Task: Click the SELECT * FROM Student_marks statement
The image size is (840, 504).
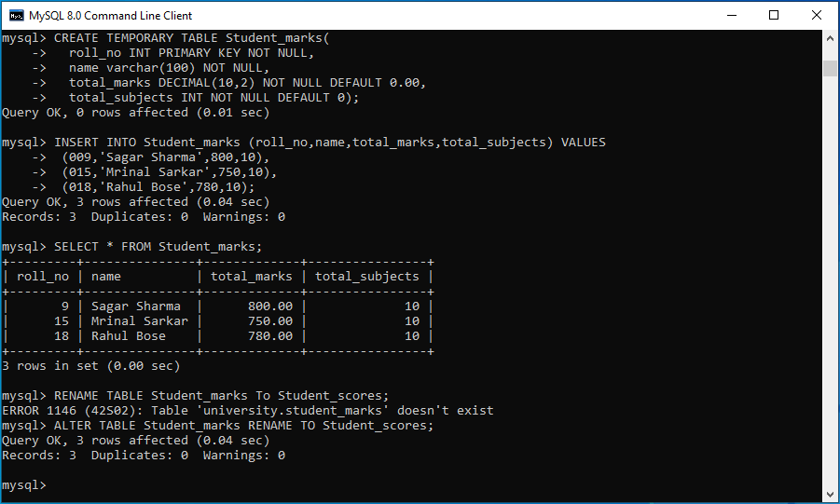Action: coord(158,247)
